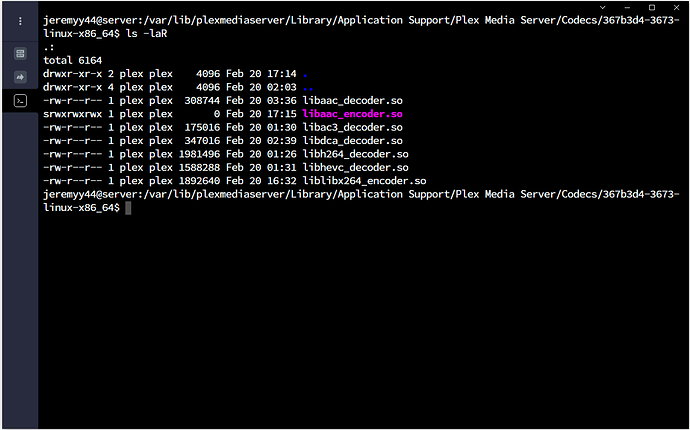The height and width of the screenshot is (430, 690).
Task: Click the libaac_encoder.so socket file name
Action: click(x=352, y=114)
